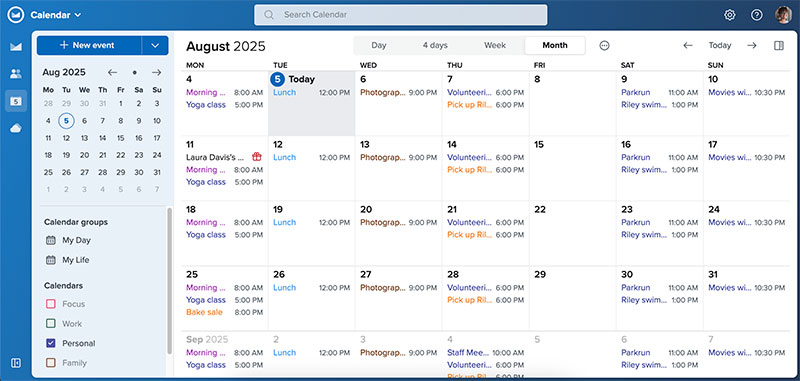Select the August 8 day cell
Image resolution: width=800 pixels, height=381 pixels.
tap(572, 104)
